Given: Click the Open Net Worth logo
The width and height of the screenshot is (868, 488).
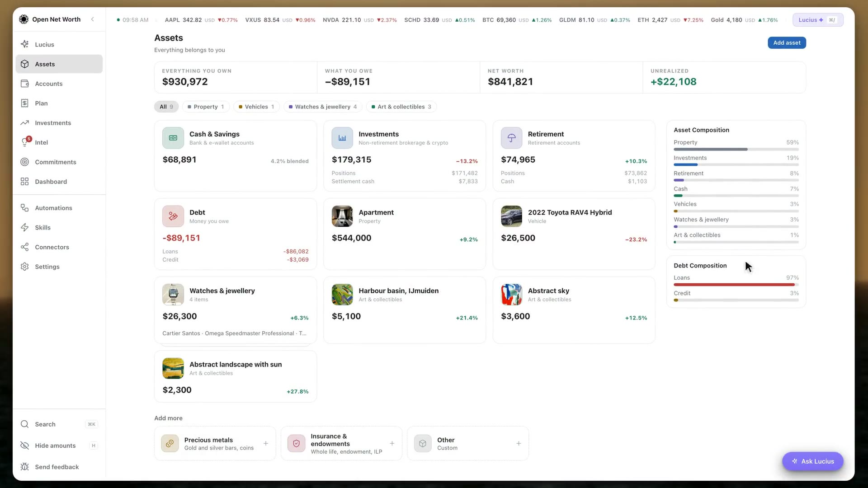Looking at the screenshot, I should pos(24,19).
